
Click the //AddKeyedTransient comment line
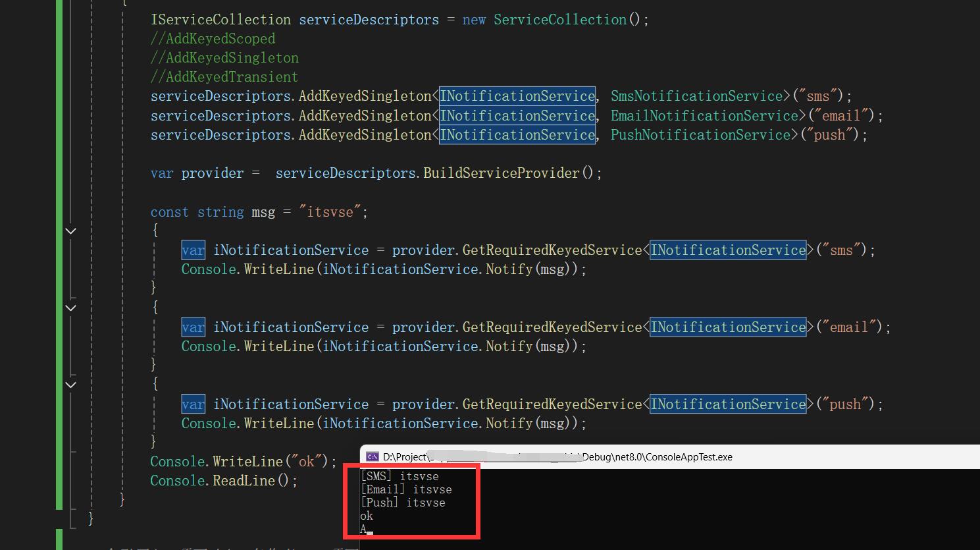tap(224, 77)
